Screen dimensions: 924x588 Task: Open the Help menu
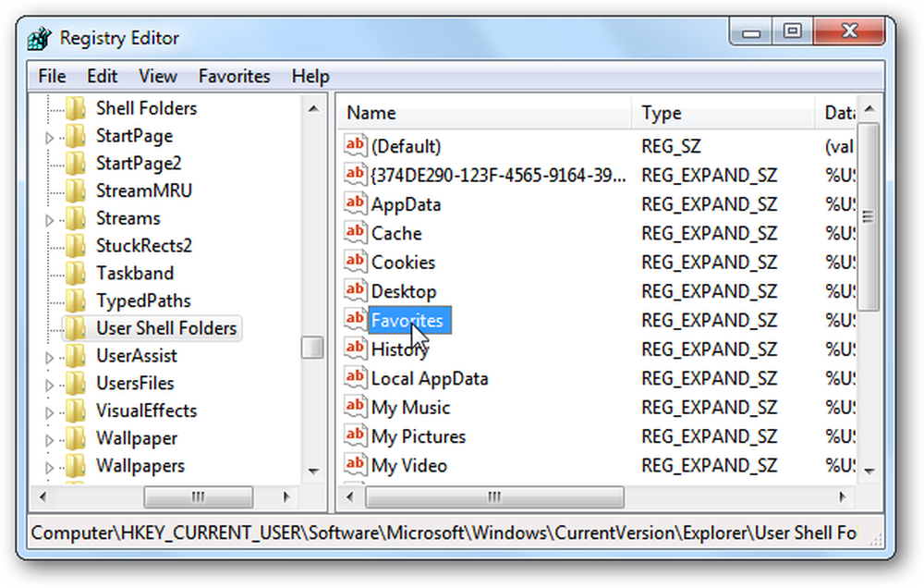click(x=310, y=76)
